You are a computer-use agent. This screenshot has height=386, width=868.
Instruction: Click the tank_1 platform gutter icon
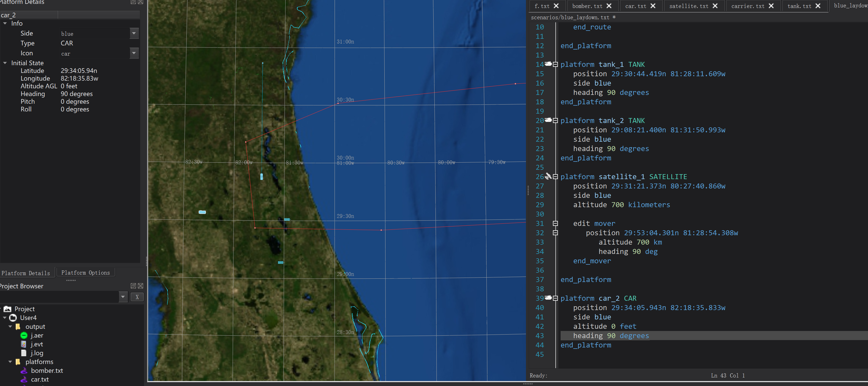click(548, 64)
